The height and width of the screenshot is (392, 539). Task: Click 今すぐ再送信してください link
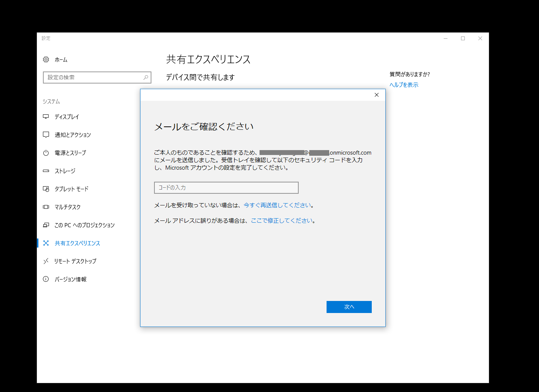(x=278, y=205)
